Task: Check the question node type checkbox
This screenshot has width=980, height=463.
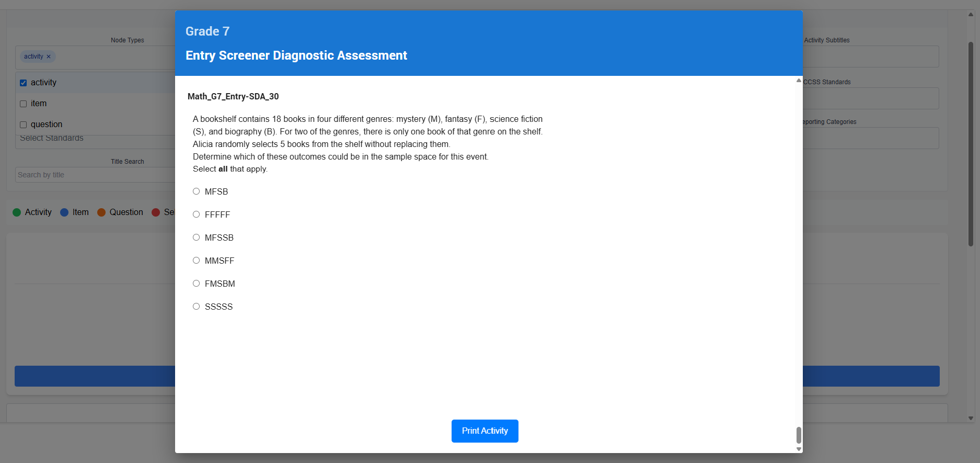Action: click(24, 125)
